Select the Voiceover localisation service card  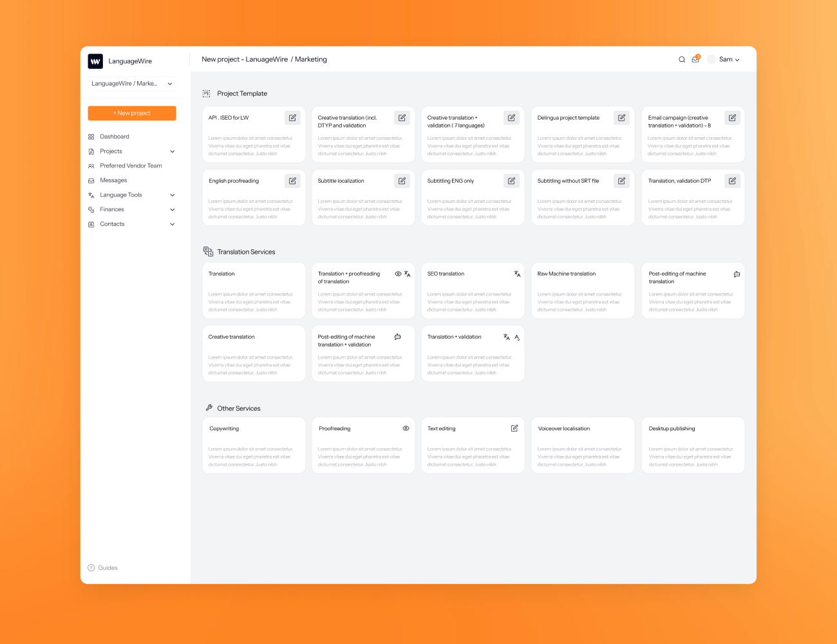582,444
